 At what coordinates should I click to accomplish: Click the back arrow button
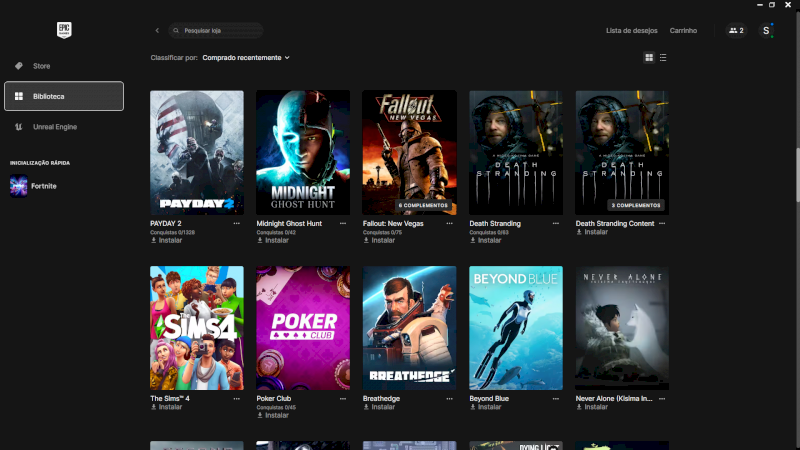157,31
